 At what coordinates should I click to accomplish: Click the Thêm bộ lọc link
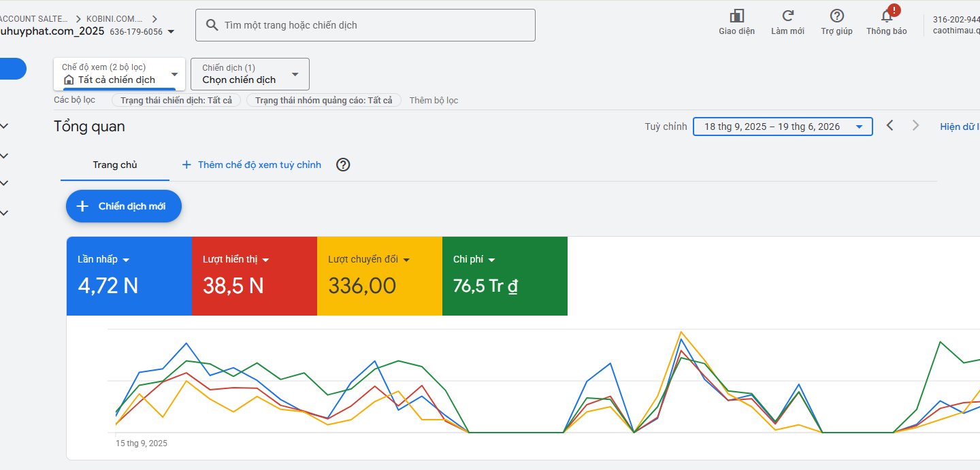click(434, 101)
